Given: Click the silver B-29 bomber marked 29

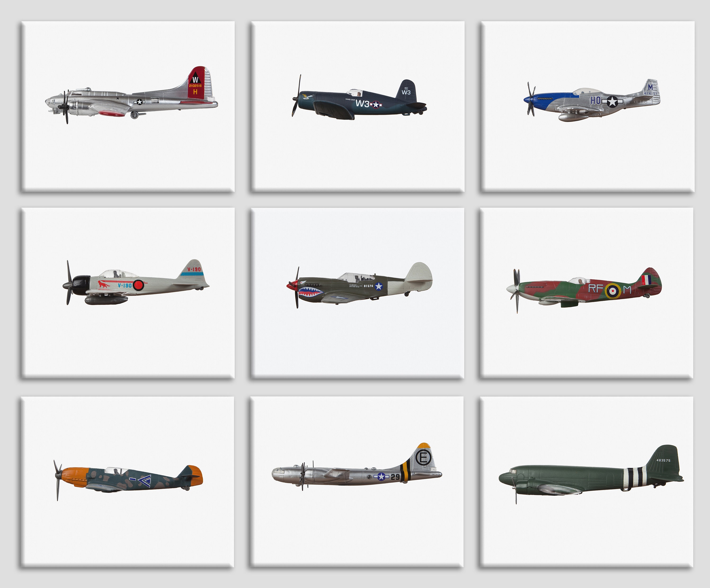Looking at the screenshot, I should (x=357, y=467).
